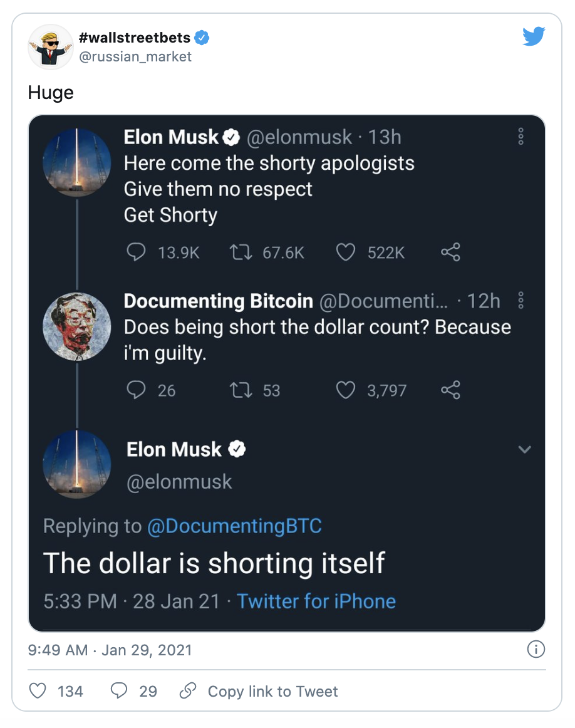Like Elon Musk's shorty apologists tweet
Image resolution: width=575 pixels, height=728 pixels.
[x=346, y=252]
